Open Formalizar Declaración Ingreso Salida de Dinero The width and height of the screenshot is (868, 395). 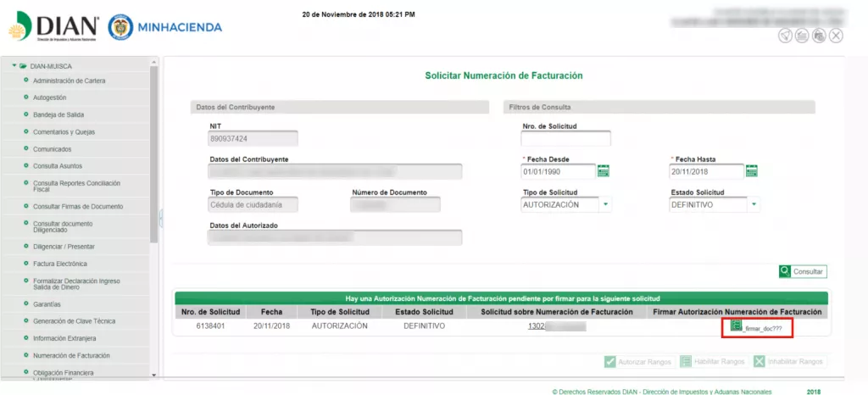pos(76,284)
